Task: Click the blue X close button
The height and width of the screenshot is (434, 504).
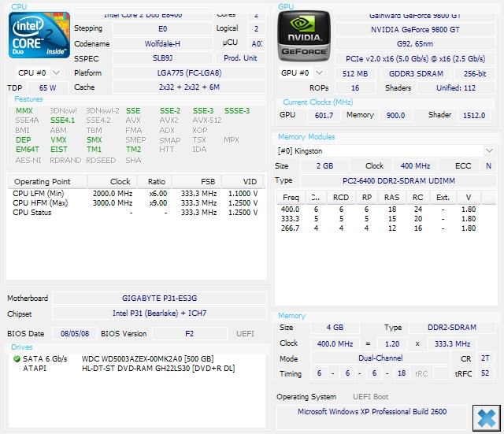Action: 487,418
